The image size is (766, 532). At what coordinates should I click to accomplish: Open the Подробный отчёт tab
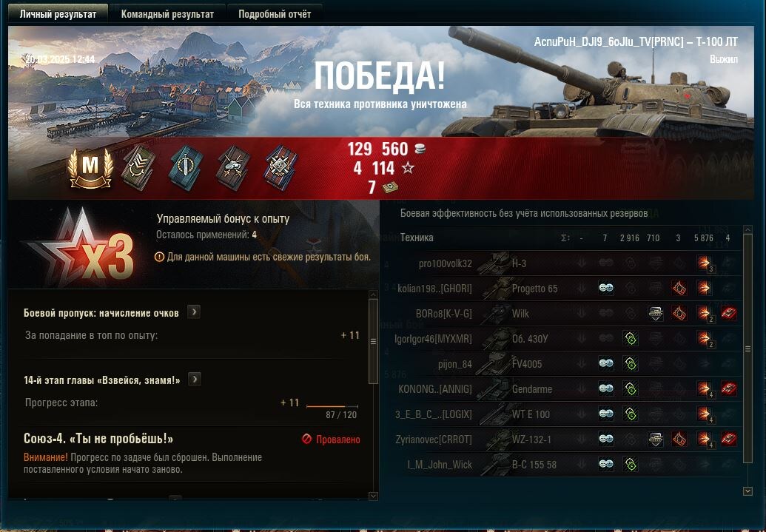click(x=275, y=14)
